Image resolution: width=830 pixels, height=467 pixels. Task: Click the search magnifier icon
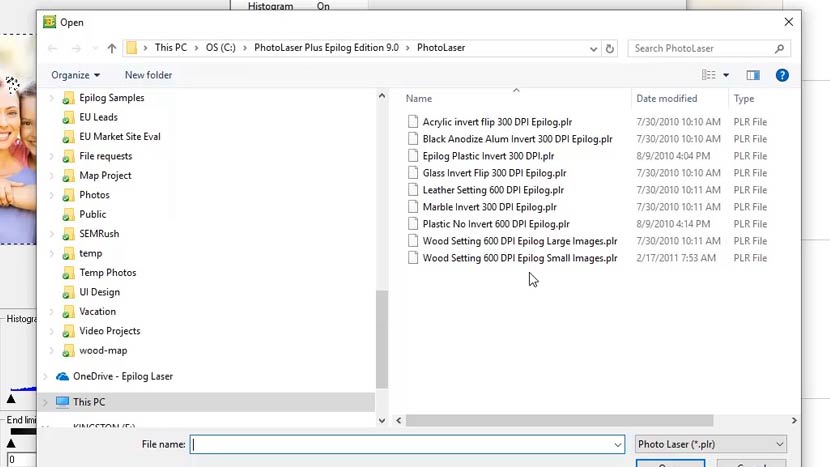[x=780, y=48]
